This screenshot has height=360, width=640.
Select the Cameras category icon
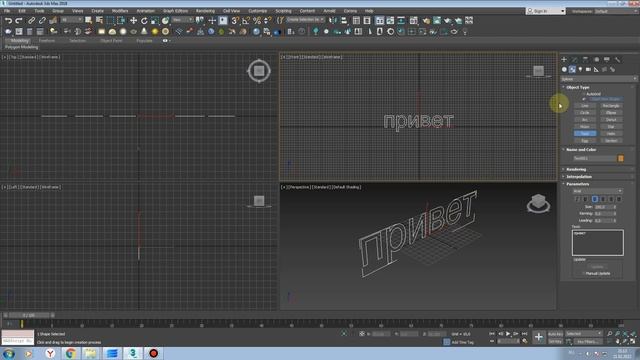[588, 70]
